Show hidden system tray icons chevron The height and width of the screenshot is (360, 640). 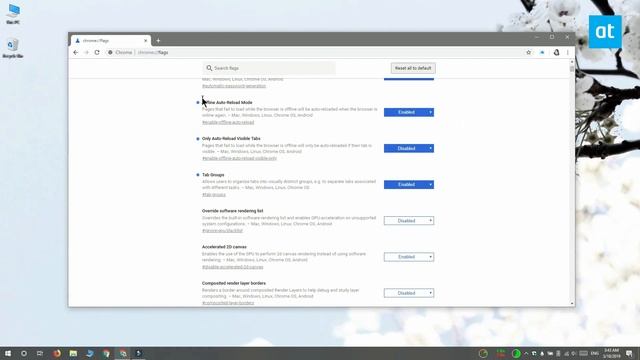pyautogui.click(x=526, y=353)
